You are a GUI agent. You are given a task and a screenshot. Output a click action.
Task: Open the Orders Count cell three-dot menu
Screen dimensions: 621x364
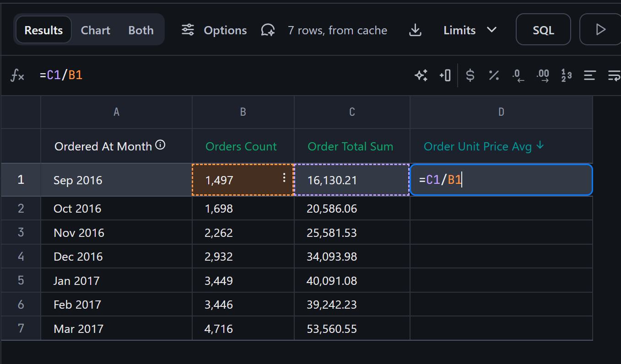coord(284,178)
